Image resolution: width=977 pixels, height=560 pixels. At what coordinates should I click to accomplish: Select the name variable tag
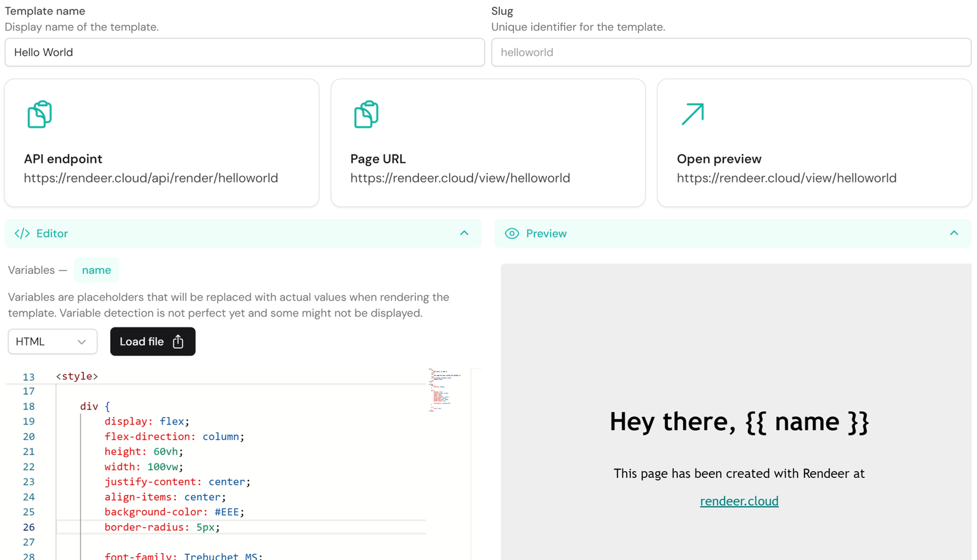96,270
